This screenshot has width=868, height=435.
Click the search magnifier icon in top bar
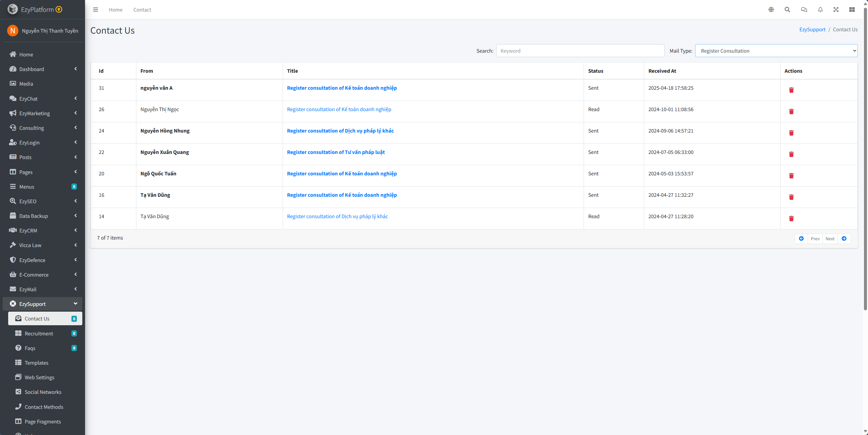(x=787, y=10)
